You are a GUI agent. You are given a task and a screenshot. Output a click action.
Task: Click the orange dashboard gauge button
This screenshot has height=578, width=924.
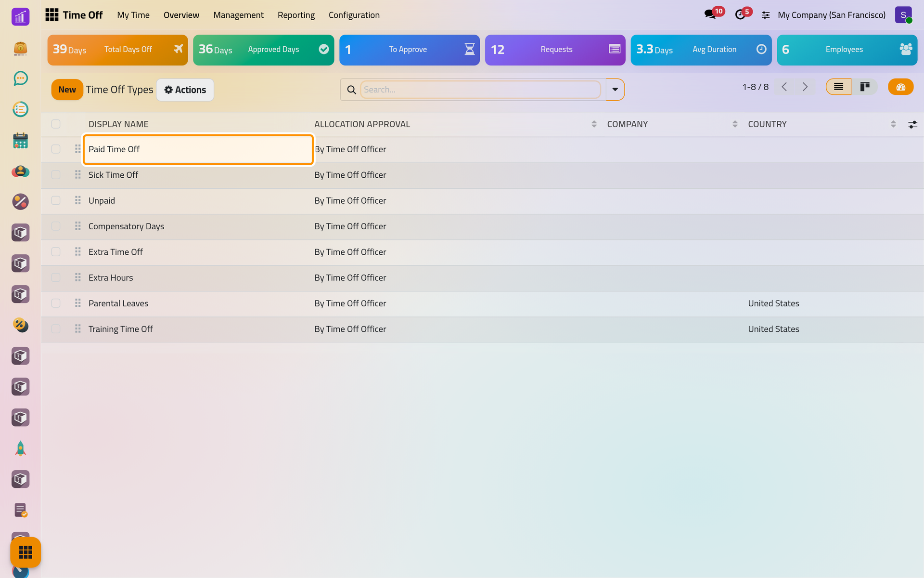click(x=900, y=87)
